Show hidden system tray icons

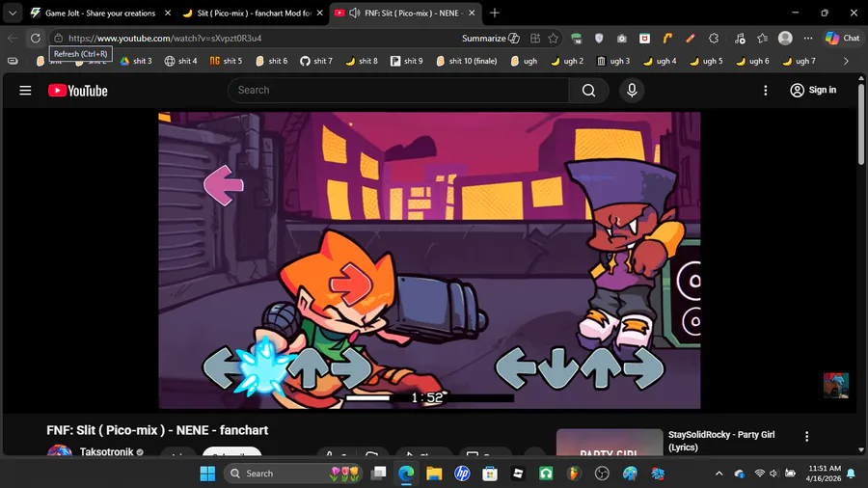[x=719, y=474]
